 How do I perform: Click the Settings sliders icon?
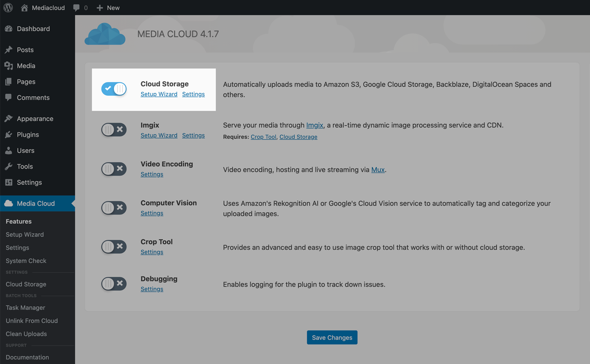tap(9, 182)
